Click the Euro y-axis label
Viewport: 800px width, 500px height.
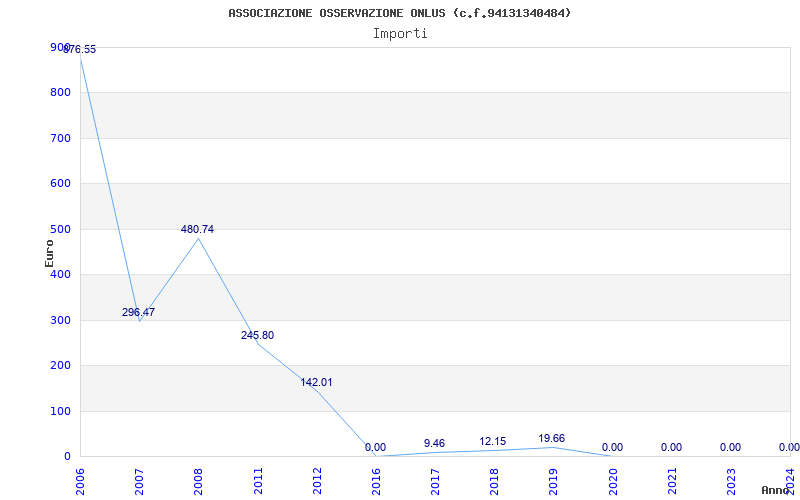[49, 253]
